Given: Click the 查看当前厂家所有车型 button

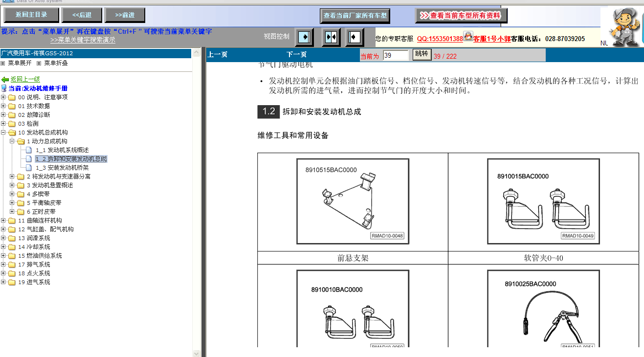Looking at the screenshot, I should 355,16.
